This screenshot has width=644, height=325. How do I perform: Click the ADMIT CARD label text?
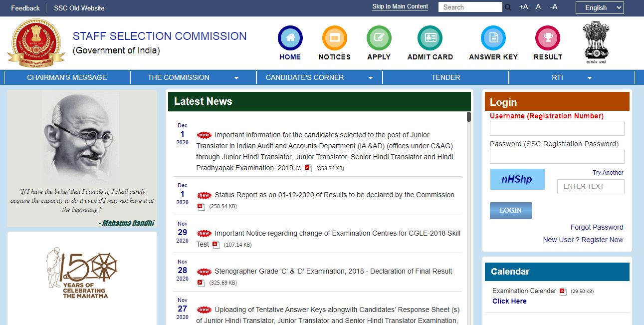pos(430,57)
